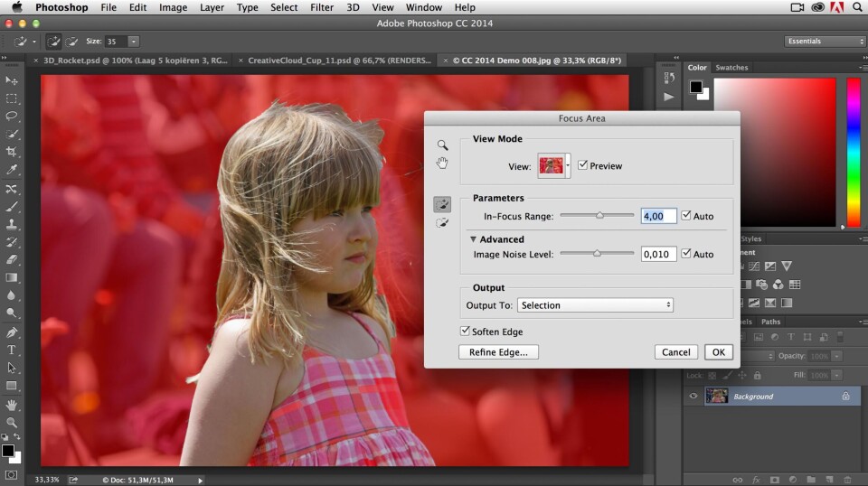Select the Dodge tool
Screen dimensions: 868x486
coord(11,313)
